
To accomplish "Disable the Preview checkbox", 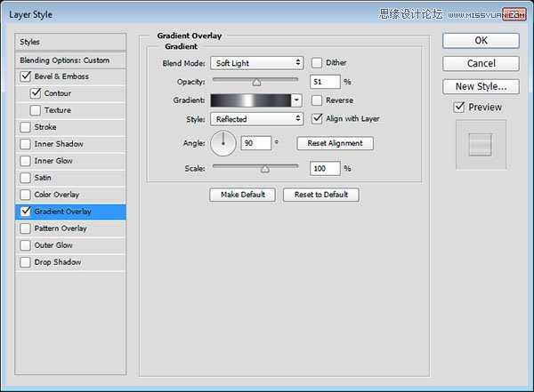I will click(x=458, y=108).
